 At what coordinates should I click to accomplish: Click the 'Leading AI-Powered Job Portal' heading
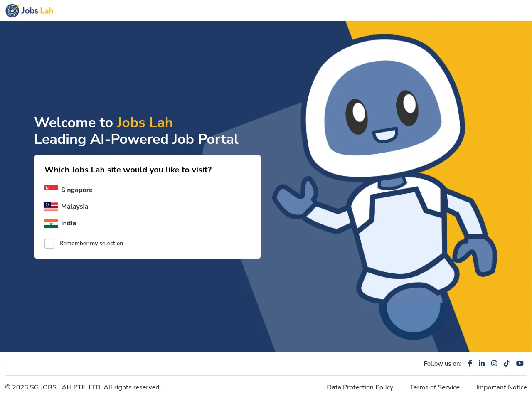point(136,139)
